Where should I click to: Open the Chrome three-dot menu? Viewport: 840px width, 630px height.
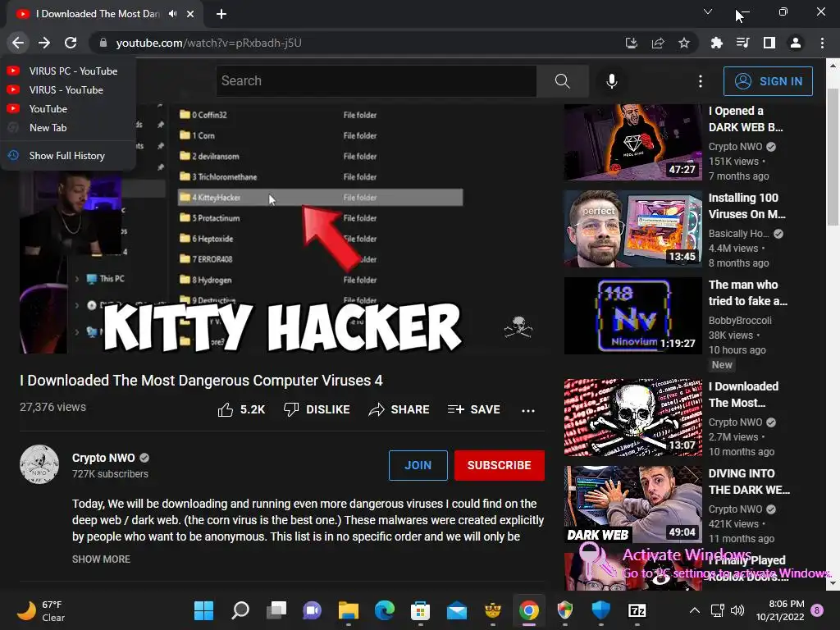coord(822,43)
